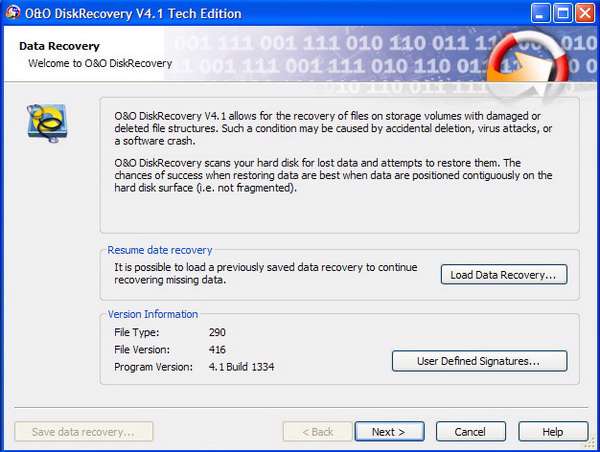
Task: Click the disk with stethoscope icon
Action: [x=47, y=123]
